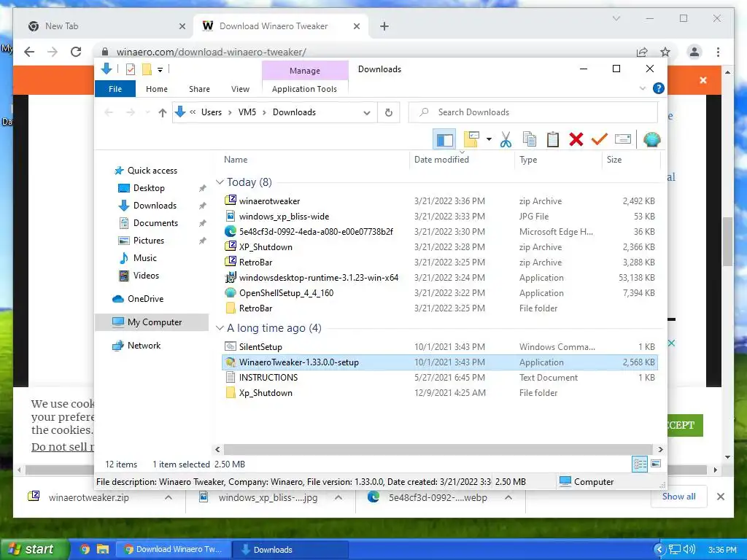
Task: Click Show all downloads link
Action: click(x=679, y=497)
